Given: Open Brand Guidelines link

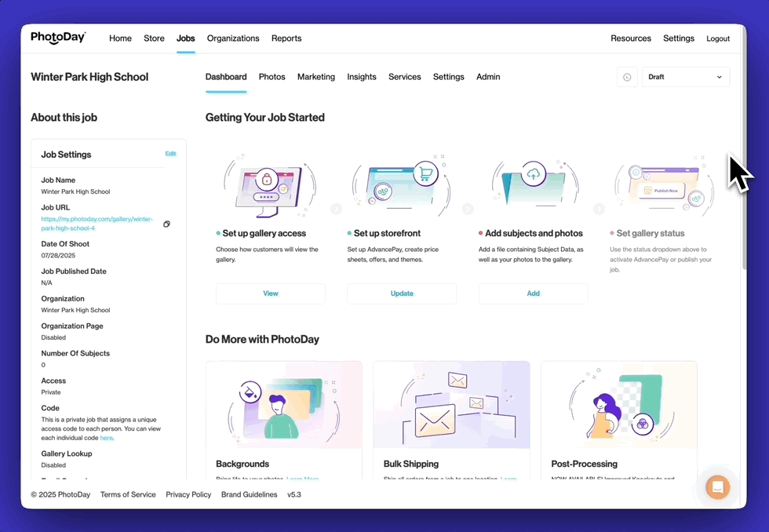Looking at the screenshot, I should [x=250, y=494].
